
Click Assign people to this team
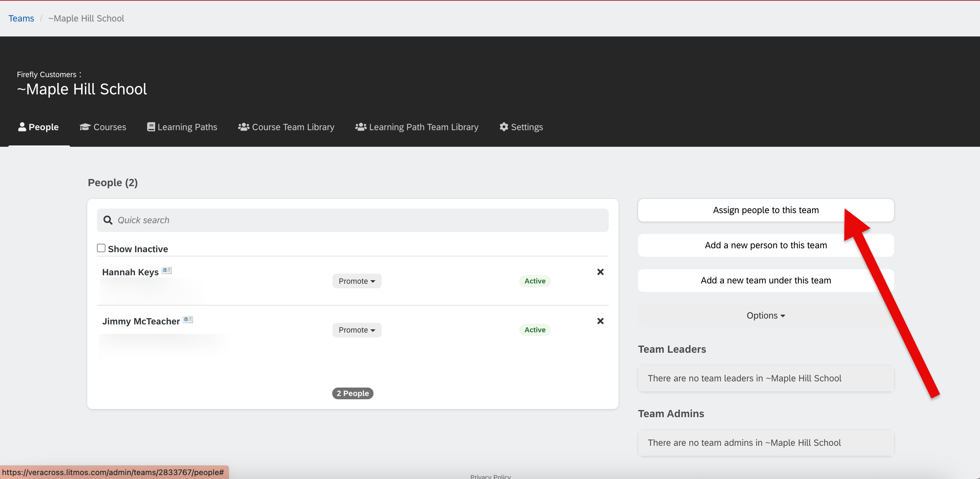click(766, 210)
